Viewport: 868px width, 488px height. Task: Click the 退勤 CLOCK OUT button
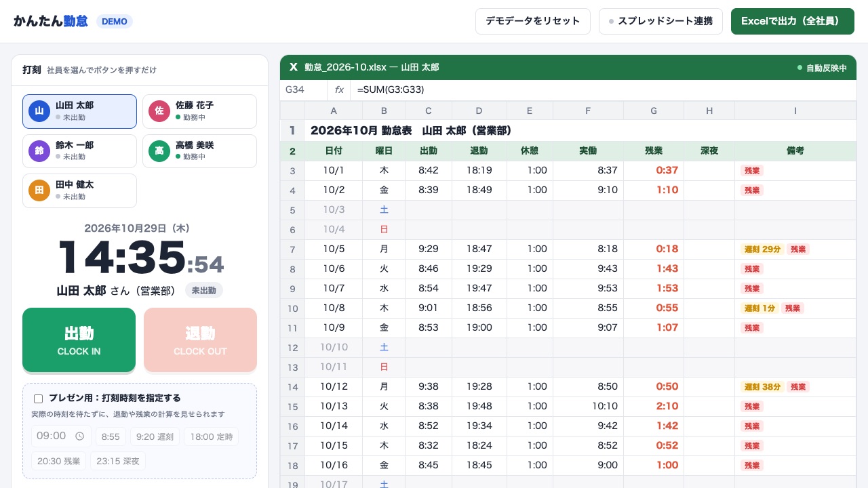point(200,340)
